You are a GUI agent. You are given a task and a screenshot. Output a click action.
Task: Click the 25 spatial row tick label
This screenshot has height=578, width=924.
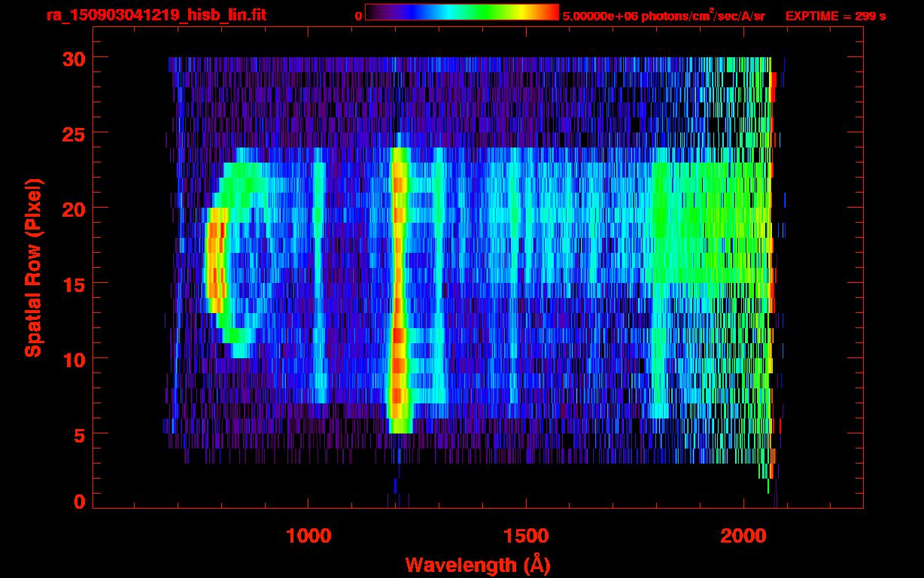tap(72, 133)
